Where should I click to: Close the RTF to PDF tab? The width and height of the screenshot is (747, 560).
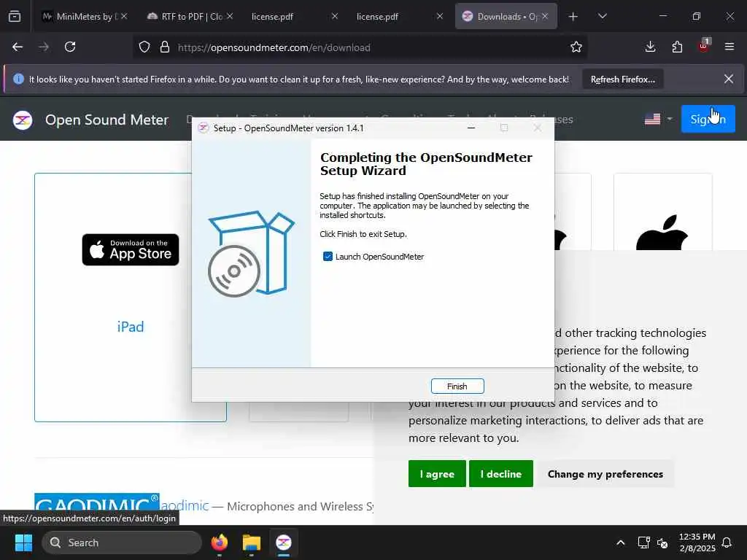230,16
